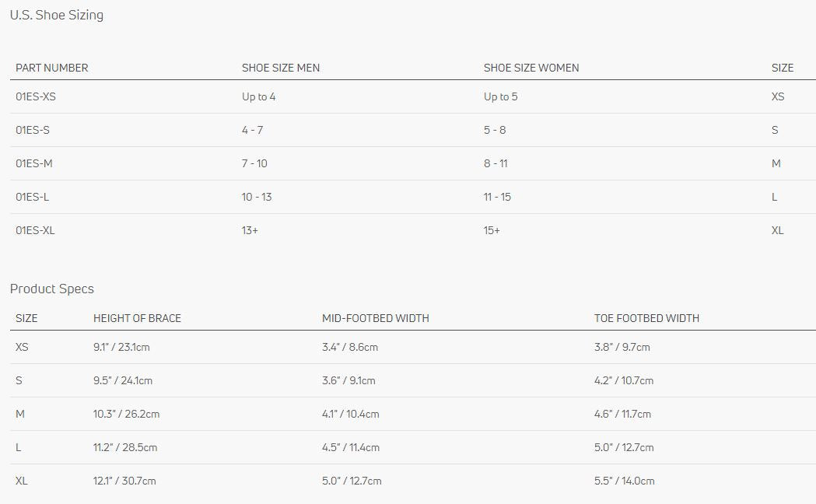Select the 01ES-M part number cell
The height and width of the screenshot is (504, 816).
[34, 163]
